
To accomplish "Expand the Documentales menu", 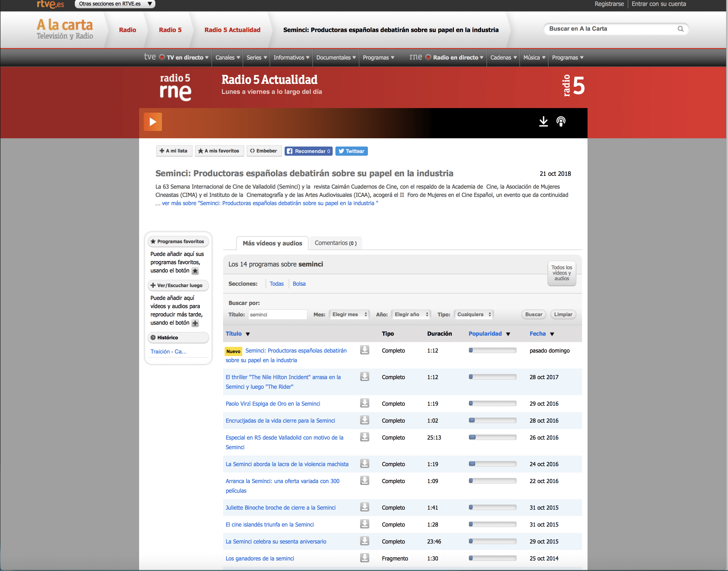I will coord(336,57).
